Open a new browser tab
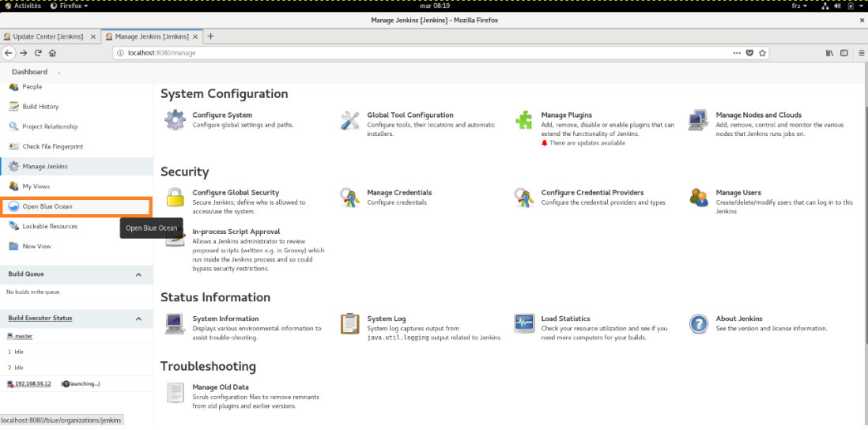868x430 pixels. point(210,36)
